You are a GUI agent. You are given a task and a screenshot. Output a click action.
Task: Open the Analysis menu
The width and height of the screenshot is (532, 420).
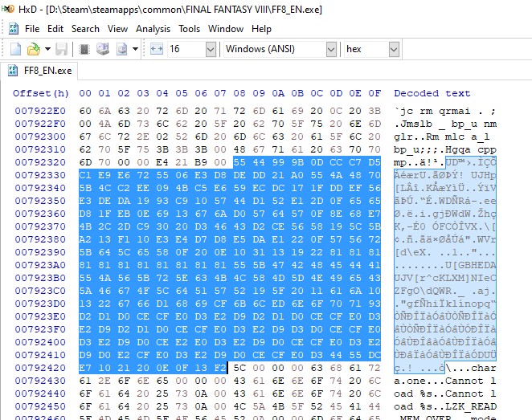pyautogui.click(x=153, y=29)
